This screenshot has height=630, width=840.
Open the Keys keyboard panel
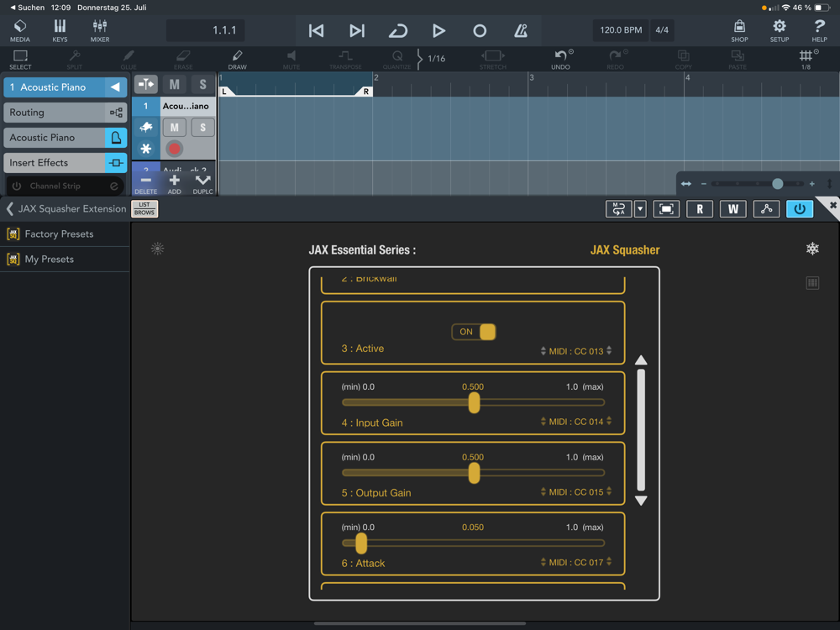click(60, 30)
